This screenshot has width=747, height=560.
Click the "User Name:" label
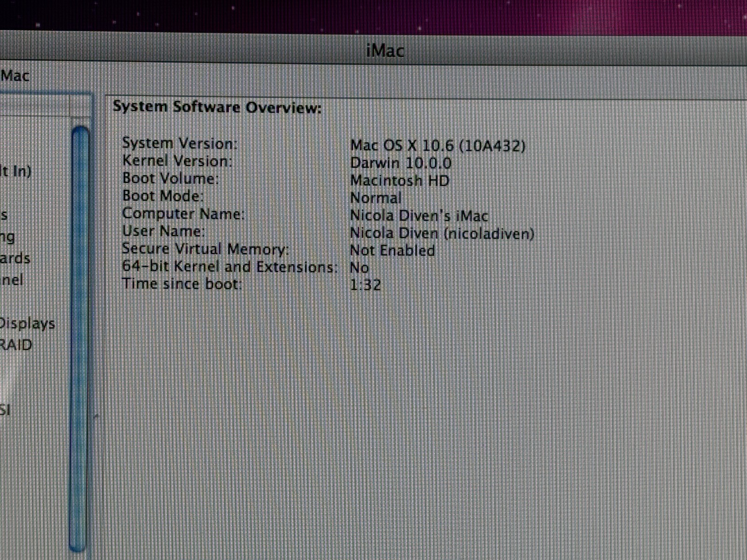coord(163,231)
